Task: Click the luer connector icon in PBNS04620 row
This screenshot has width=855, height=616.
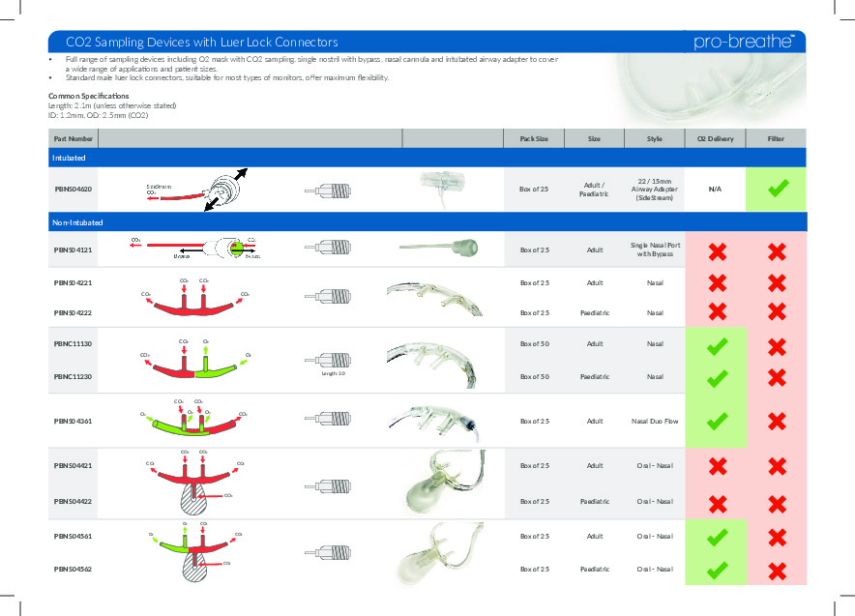Action: tap(331, 191)
